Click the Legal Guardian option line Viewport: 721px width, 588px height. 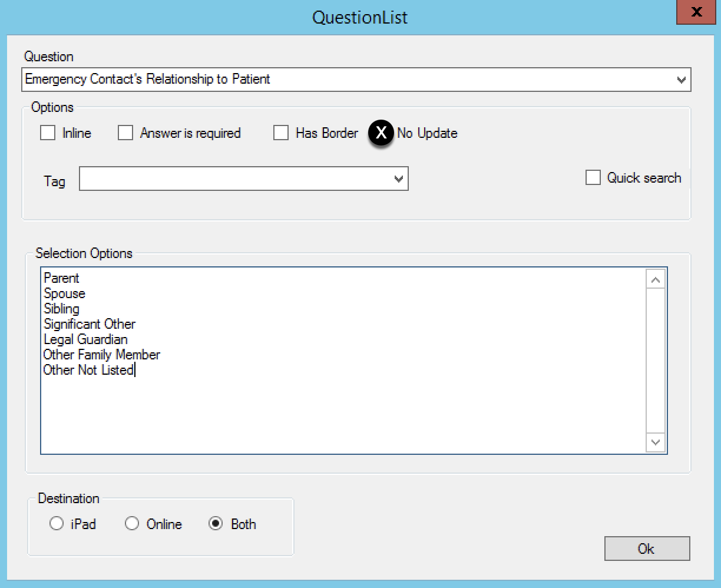[x=85, y=339]
